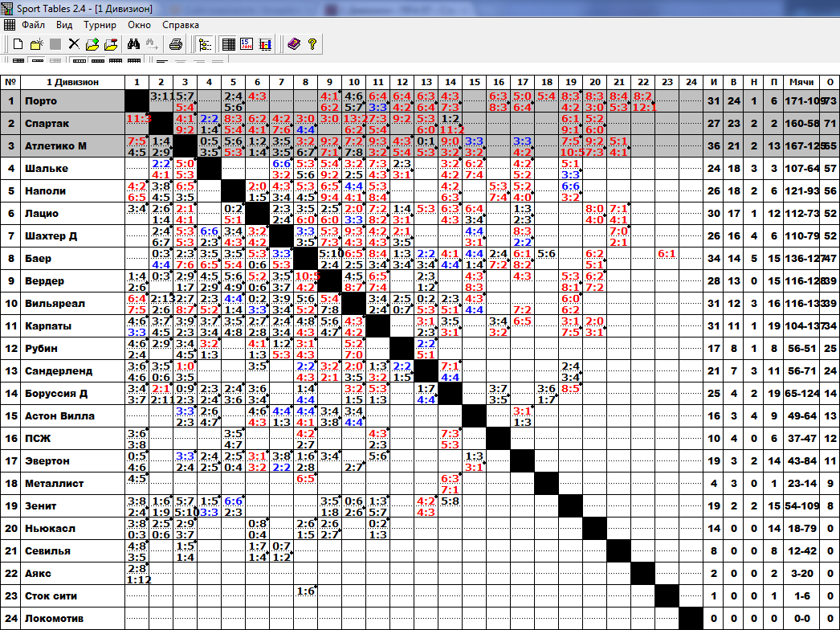Click the 'Мячи' goals column header
The image size is (840, 630).
click(x=801, y=82)
